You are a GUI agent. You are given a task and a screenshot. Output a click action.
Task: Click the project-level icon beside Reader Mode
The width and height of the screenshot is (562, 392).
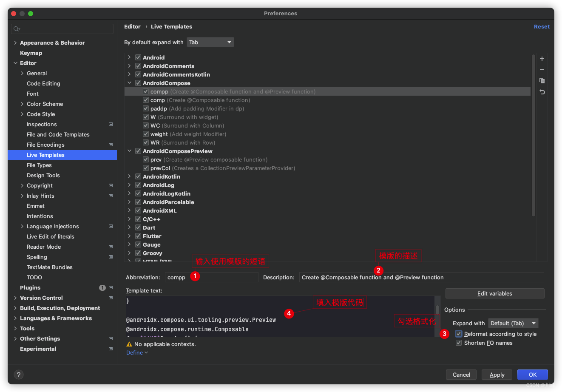click(x=111, y=247)
